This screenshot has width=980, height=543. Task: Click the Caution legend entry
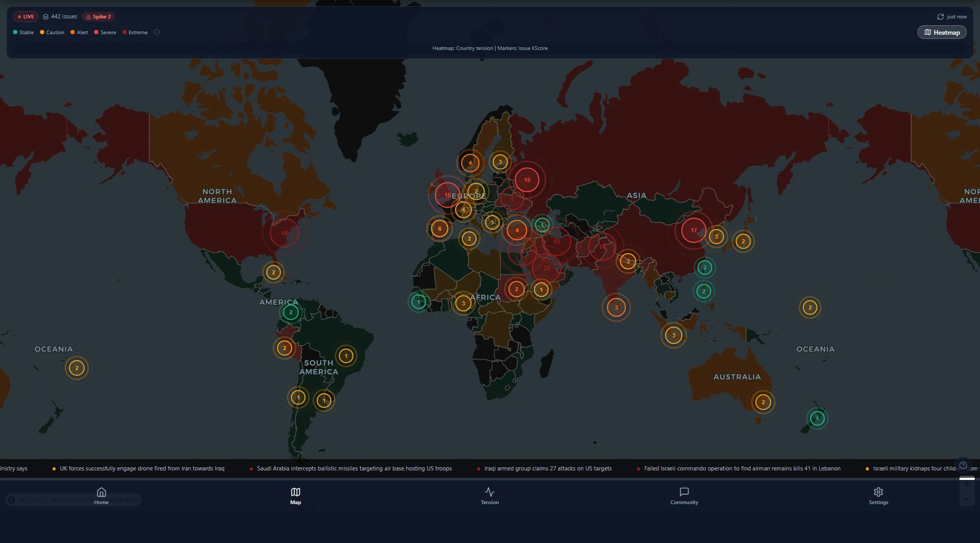[52, 33]
